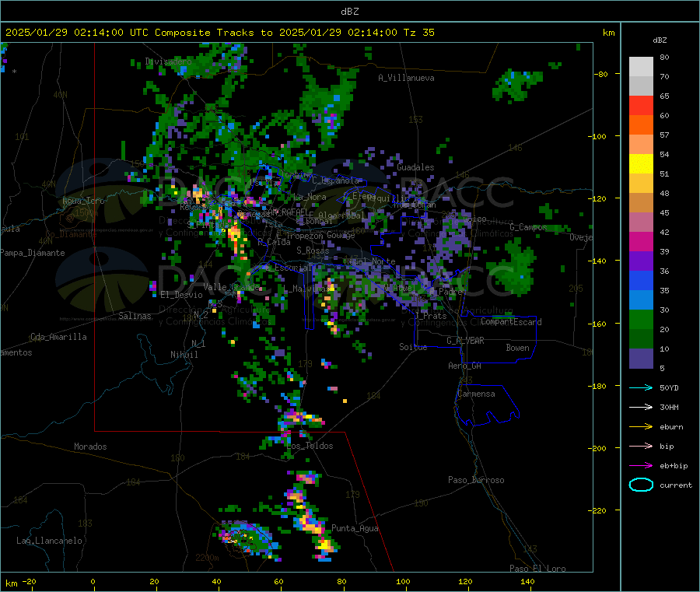Click the 'G_Campos' map label
700x592 pixels.
pyautogui.click(x=528, y=227)
